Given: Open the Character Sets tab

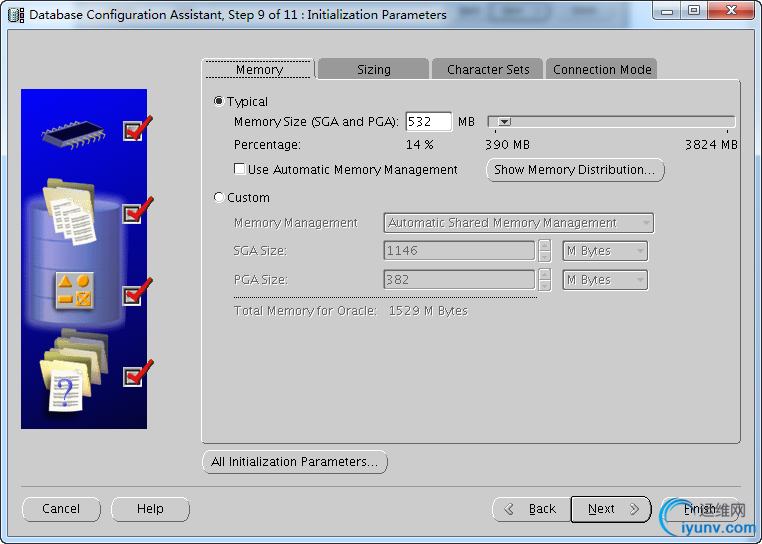Looking at the screenshot, I should (488, 70).
